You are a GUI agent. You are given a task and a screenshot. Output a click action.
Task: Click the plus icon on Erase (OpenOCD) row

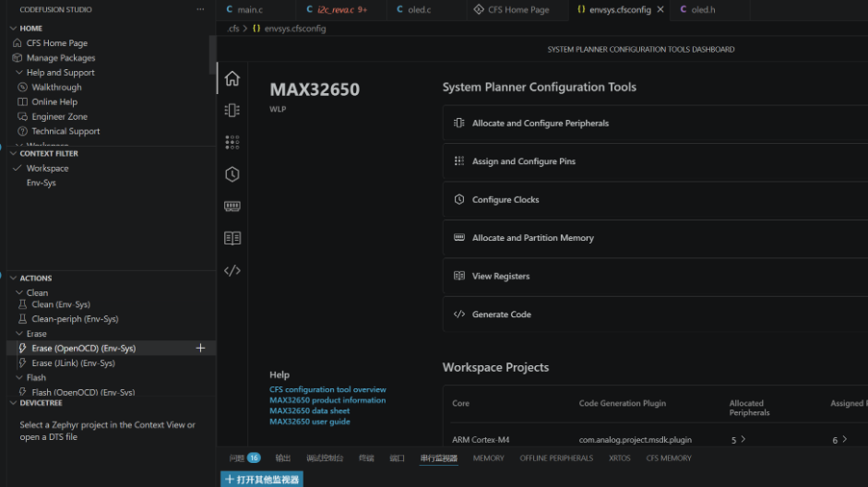(200, 348)
